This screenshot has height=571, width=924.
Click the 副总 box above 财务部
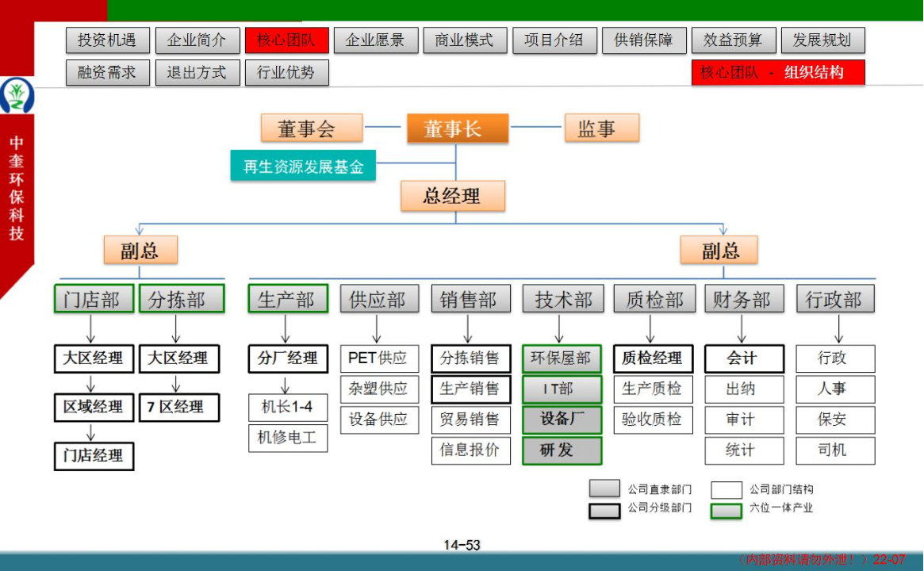[719, 250]
